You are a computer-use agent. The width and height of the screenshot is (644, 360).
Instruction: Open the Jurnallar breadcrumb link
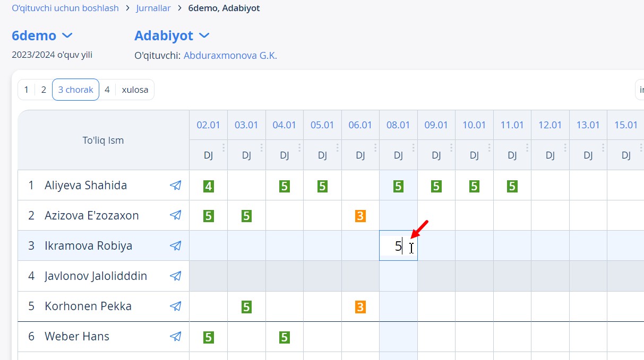[x=153, y=8]
